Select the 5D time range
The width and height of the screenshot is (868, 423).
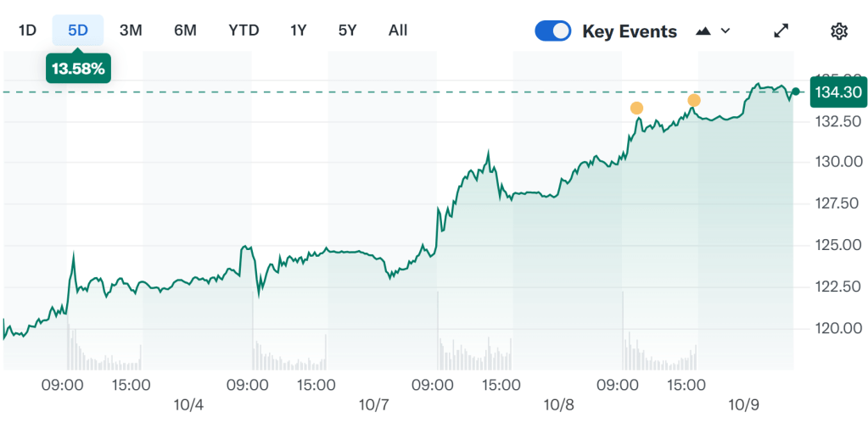click(x=78, y=31)
